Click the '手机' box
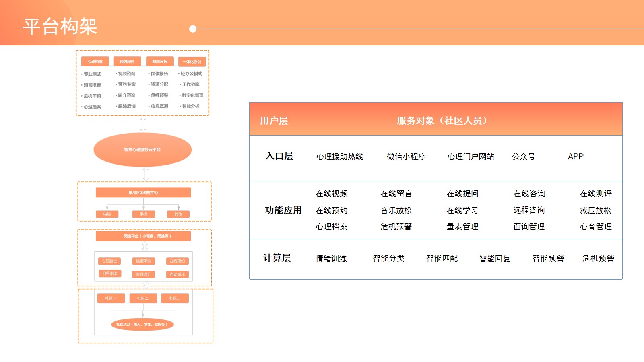 144,214
